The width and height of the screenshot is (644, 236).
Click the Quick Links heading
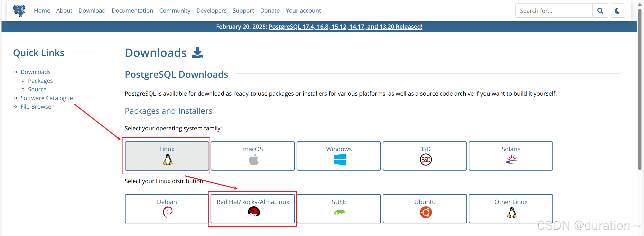39,53
